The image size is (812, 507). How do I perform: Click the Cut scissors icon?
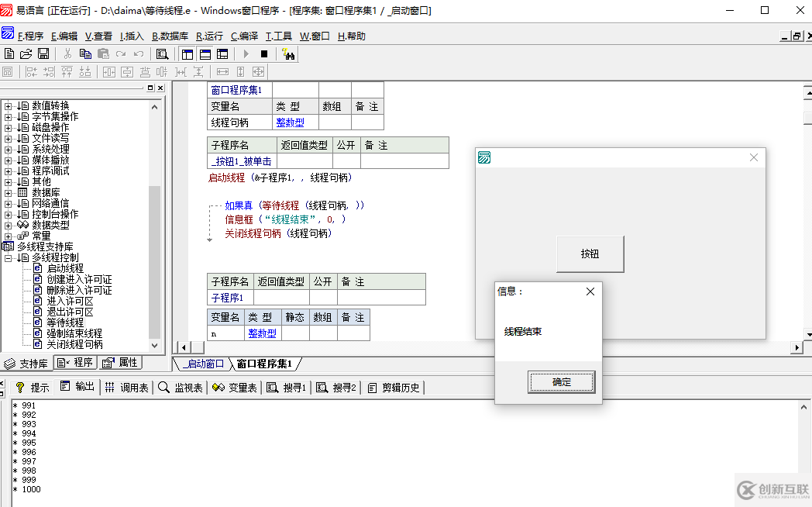tap(68, 53)
